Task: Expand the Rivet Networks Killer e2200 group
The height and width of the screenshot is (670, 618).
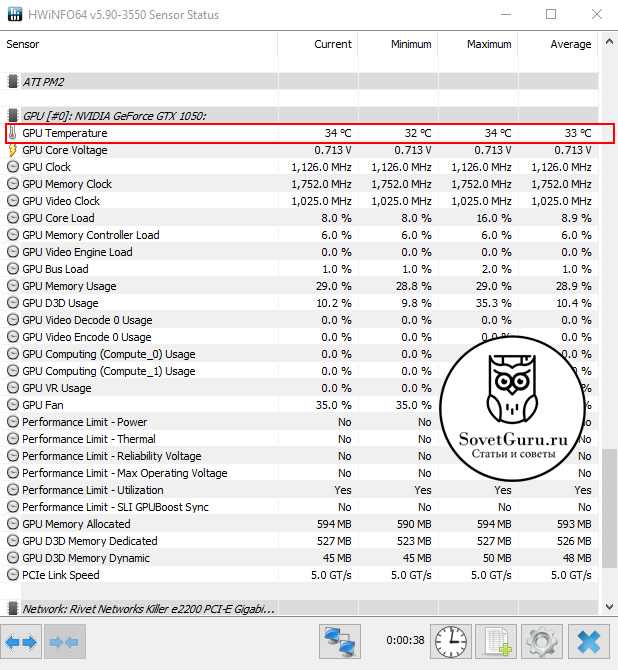Action: point(13,608)
